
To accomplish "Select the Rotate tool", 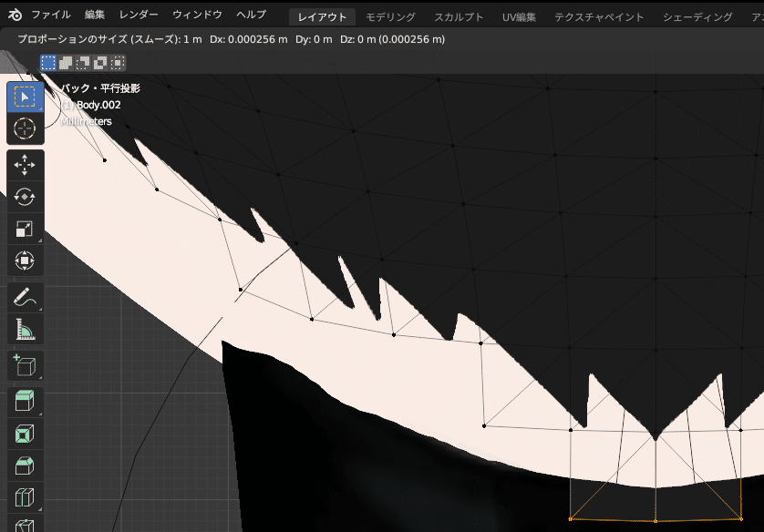I will tap(25, 197).
